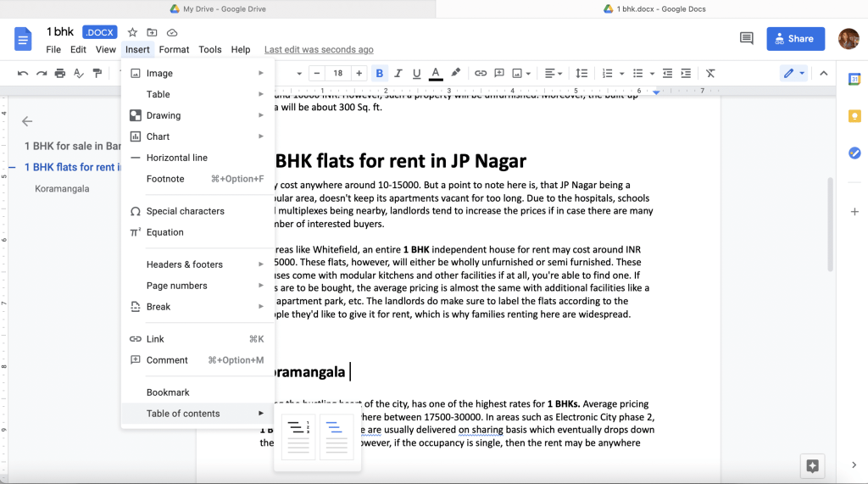
Task: Choose Special characters menu entry
Action: (198, 211)
